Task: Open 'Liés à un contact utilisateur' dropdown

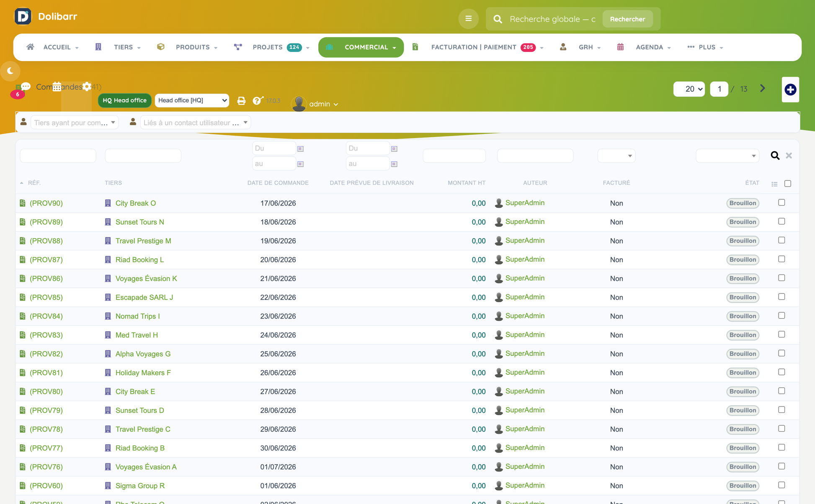Action: tap(195, 123)
